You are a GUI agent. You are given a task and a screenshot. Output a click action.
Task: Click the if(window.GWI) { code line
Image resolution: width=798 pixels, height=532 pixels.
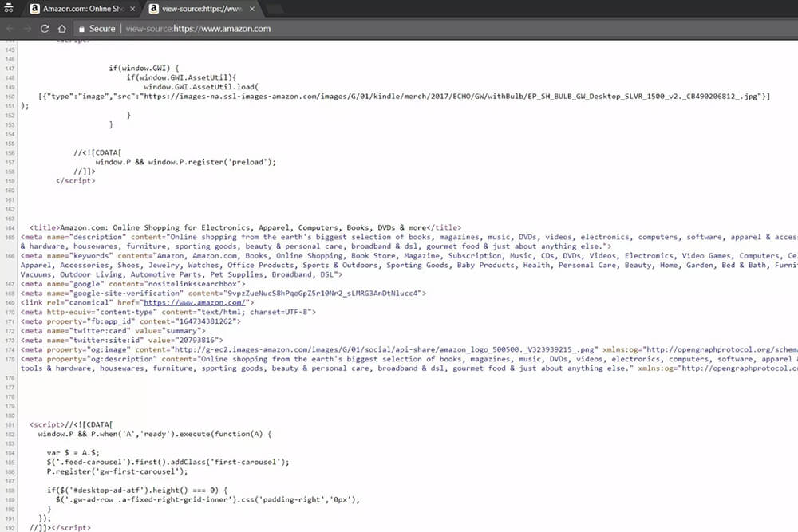click(144, 68)
